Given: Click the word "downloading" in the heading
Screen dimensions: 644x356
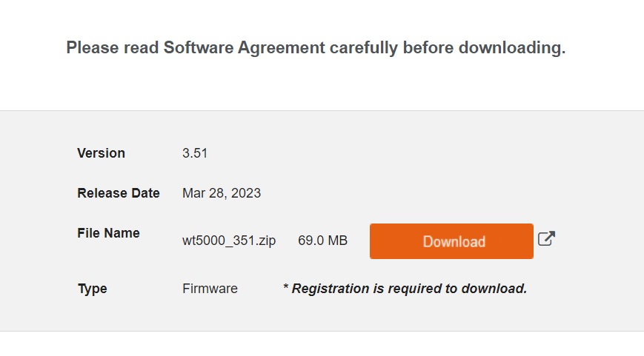Looking at the screenshot, I should pos(511,48).
